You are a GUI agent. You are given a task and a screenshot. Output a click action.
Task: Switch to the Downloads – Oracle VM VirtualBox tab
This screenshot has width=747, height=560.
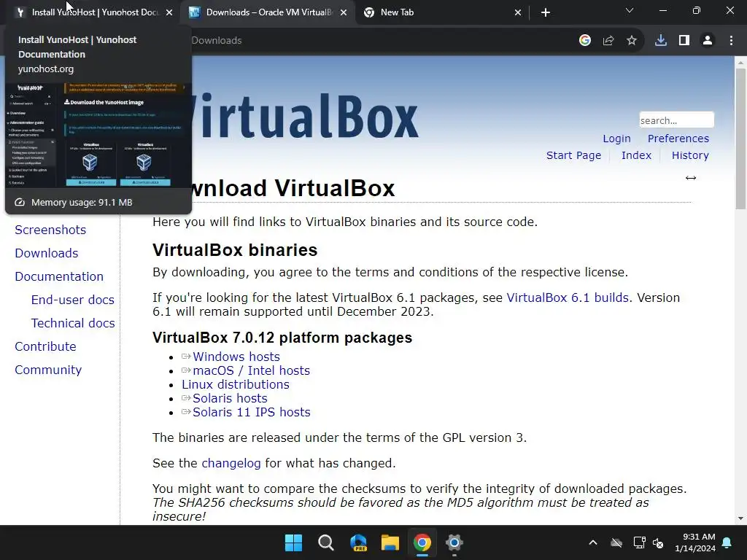268,12
